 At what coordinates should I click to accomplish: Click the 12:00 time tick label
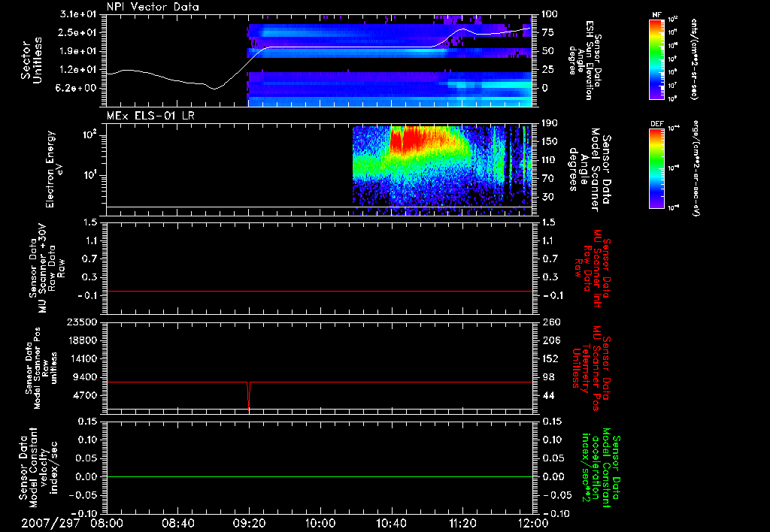533,523
